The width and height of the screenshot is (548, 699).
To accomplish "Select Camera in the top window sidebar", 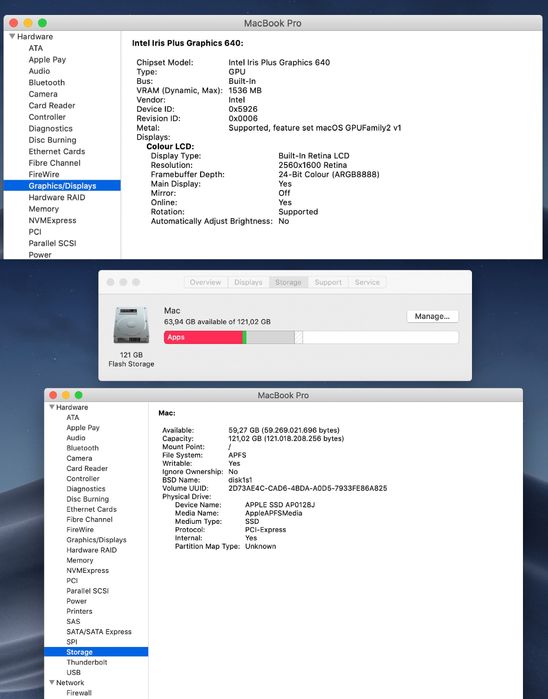I will 43,94.
